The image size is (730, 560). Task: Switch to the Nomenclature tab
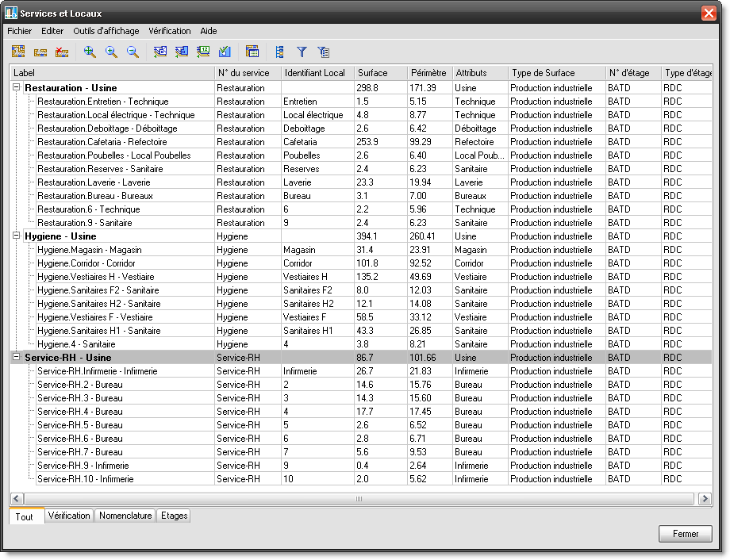(125, 516)
